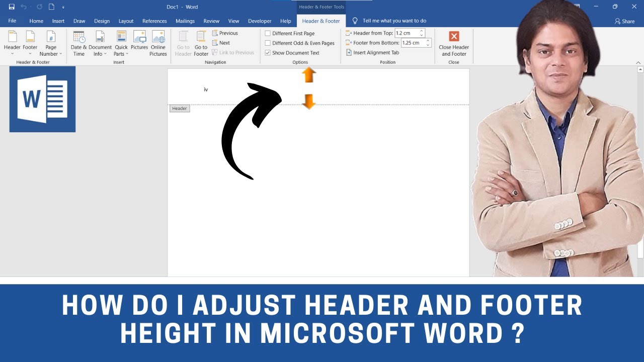Undo the last action
Viewport: 644px width, 362px height.
pyautogui.click(x=24, y=7)
